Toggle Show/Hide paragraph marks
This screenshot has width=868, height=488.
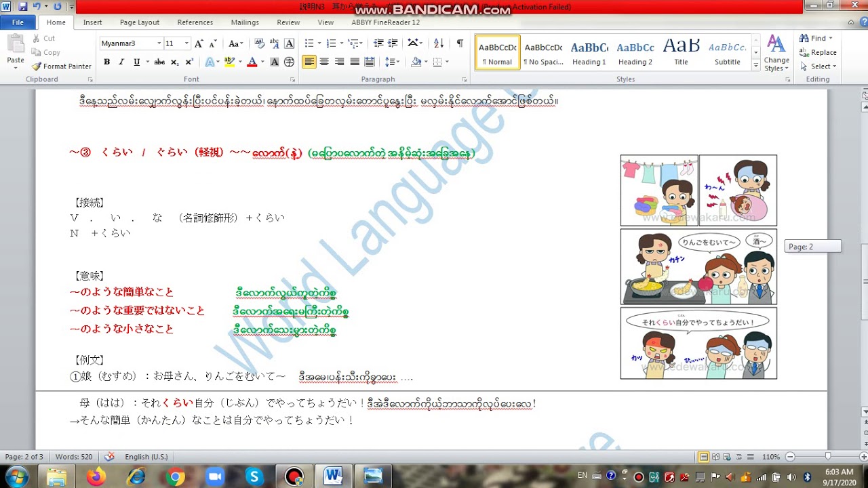pos(460,43)
